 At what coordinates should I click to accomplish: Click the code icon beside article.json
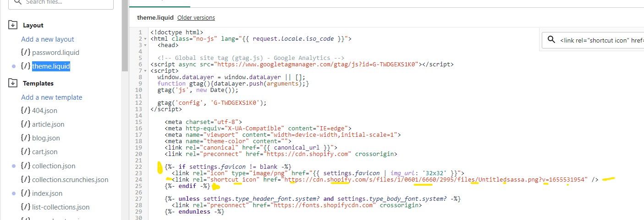(x=25, y=124)
